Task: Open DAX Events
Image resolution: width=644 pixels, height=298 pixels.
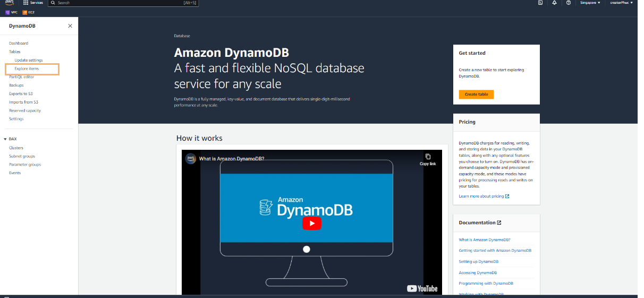Action: click(x=15, y=173)
